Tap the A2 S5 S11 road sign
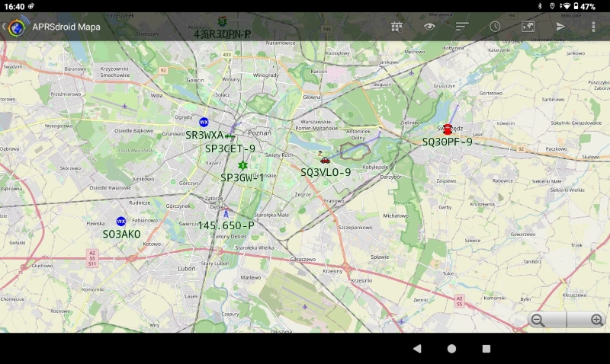Image resolution: width=610 pixels, height=364 pixels. 92,258
